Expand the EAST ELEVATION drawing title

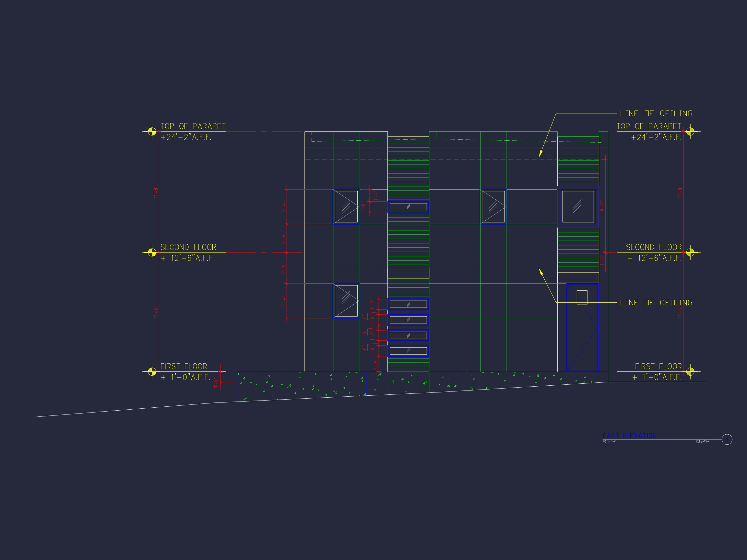tap(626, 435)
